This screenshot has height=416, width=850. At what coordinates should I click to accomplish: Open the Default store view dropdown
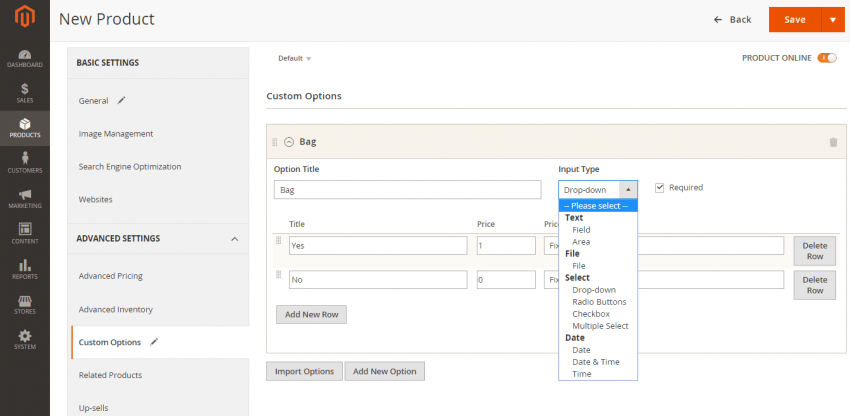pos(294,59)
